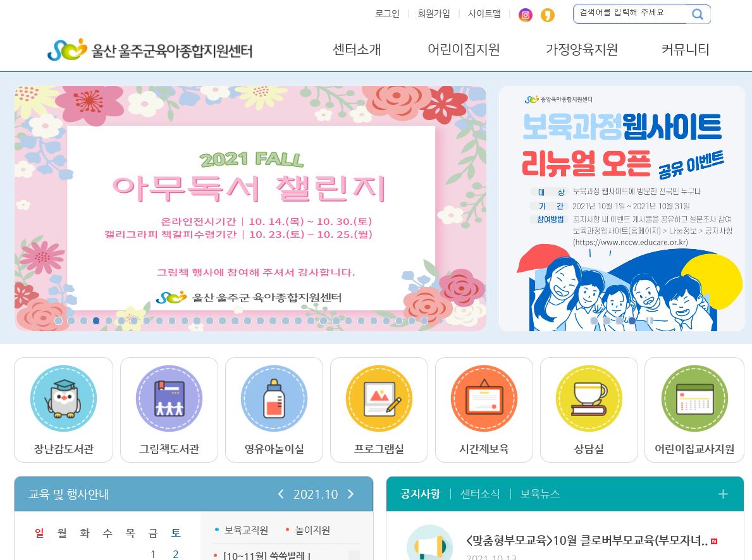Click the yellow KakaoTalk icon
752x560 pixels.
(x=547, y=15)
